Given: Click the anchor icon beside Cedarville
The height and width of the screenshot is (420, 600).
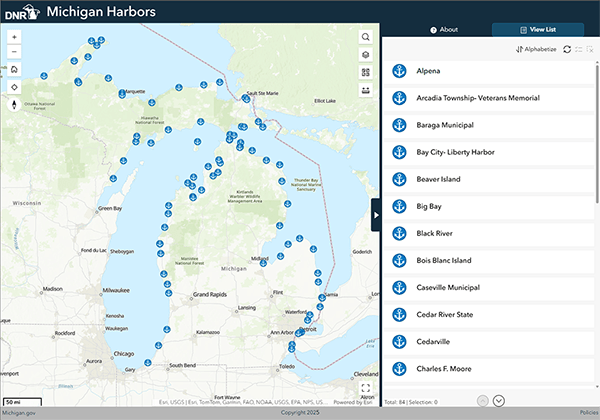Looking at the screenshot, I should point(399,342).
